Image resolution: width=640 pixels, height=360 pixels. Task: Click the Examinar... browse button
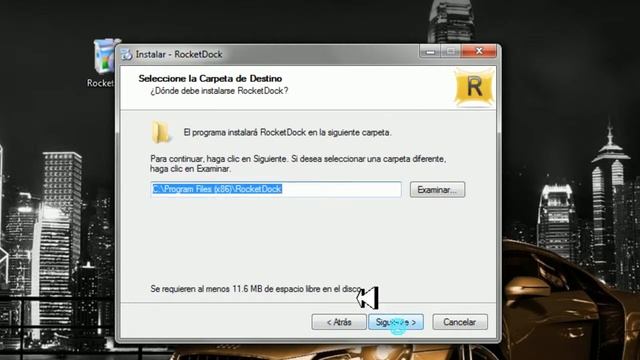(437, 190)
